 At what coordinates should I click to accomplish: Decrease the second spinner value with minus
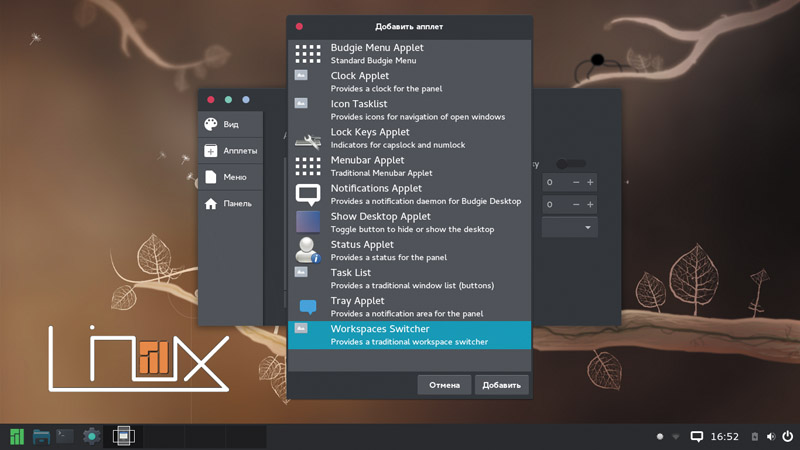[576, 205]
